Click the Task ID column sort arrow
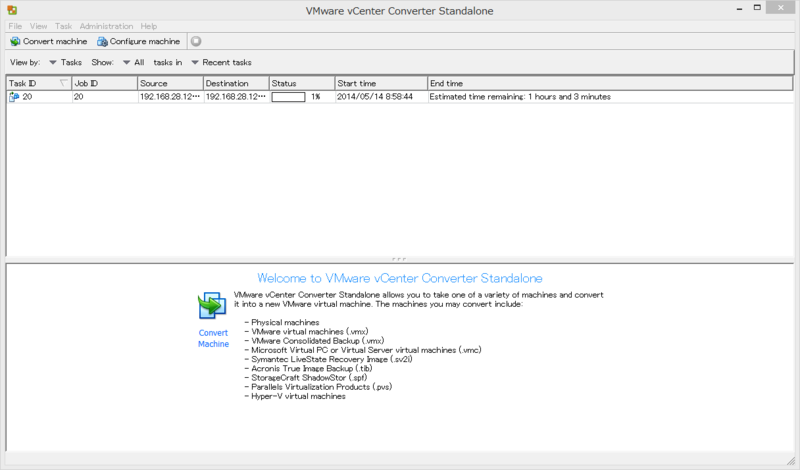The height and width of the screenshot is (470, 800). tap(63, 83)
